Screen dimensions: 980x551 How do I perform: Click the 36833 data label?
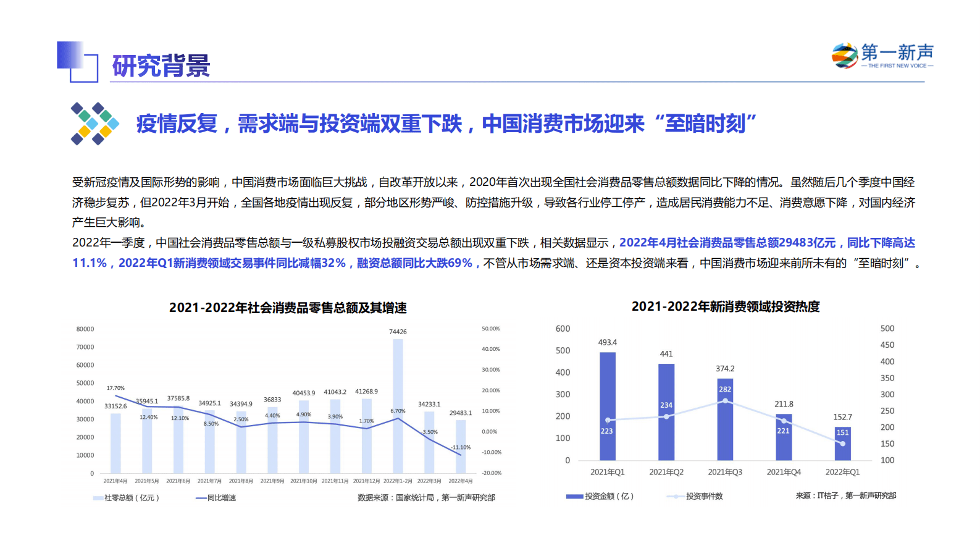click(x=272, y=400)
